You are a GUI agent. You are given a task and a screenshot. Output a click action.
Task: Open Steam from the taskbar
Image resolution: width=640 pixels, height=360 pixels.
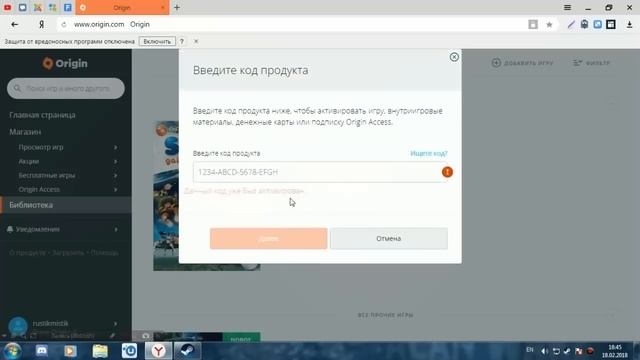tap(188, 351)
